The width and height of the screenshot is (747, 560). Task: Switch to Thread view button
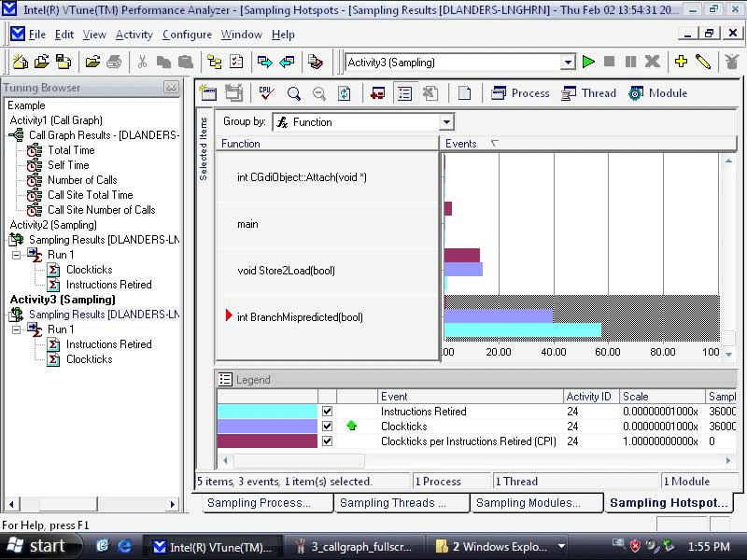point(588,93)
